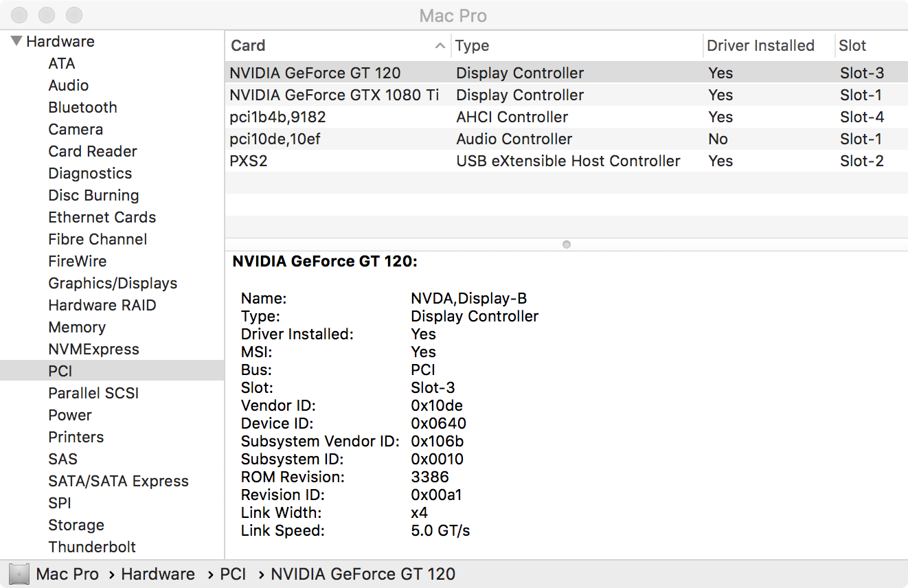The width and height of the screenshot is (908, 588).
Task: Select the Hardware category label
Action: tap(60, 41)
